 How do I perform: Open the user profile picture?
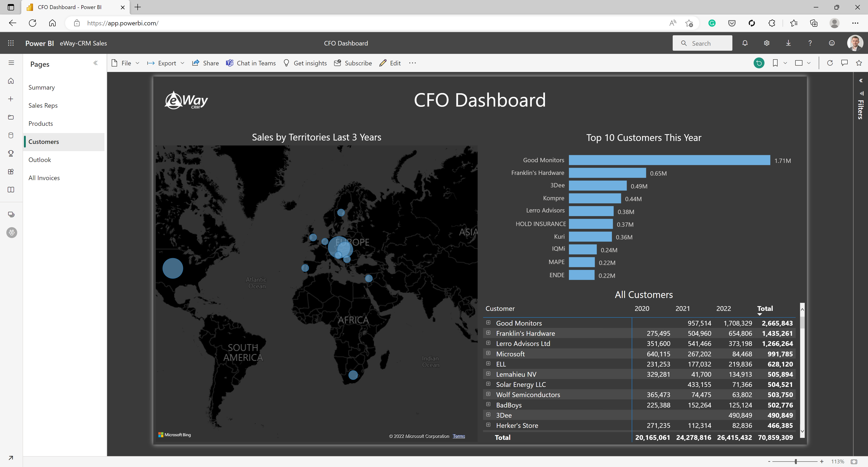(855, 43)
